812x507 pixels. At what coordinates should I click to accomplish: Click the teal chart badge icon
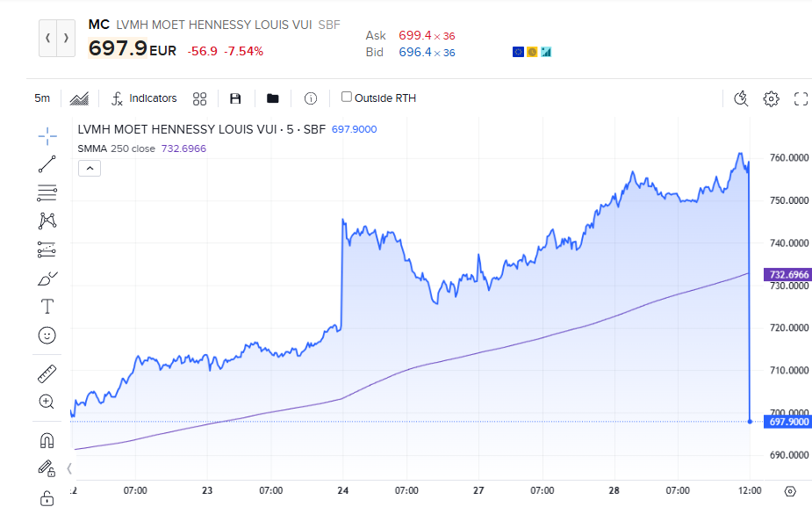tap(546, 52)
